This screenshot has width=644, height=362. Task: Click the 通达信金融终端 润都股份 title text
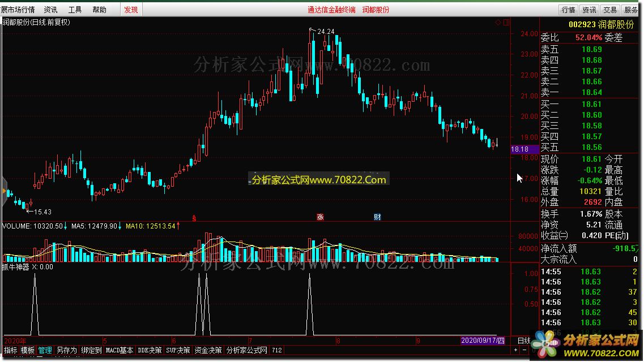(x=348, y=10)
